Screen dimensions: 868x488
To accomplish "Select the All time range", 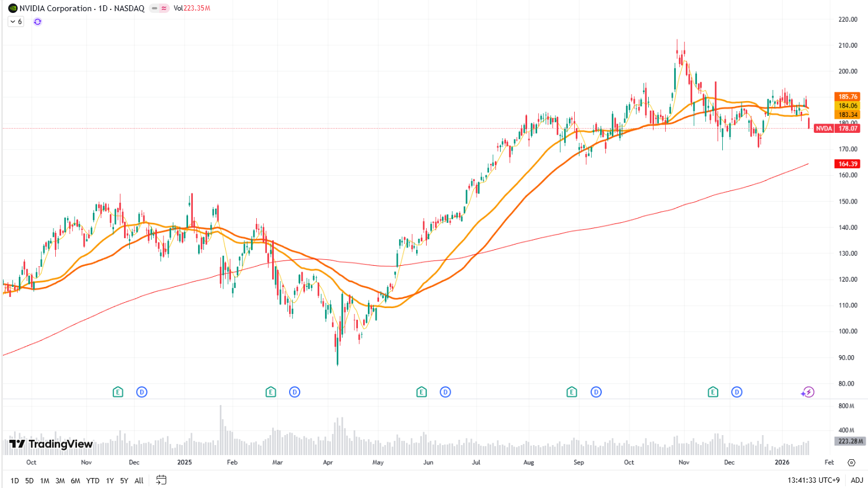I will pos(139,480).
